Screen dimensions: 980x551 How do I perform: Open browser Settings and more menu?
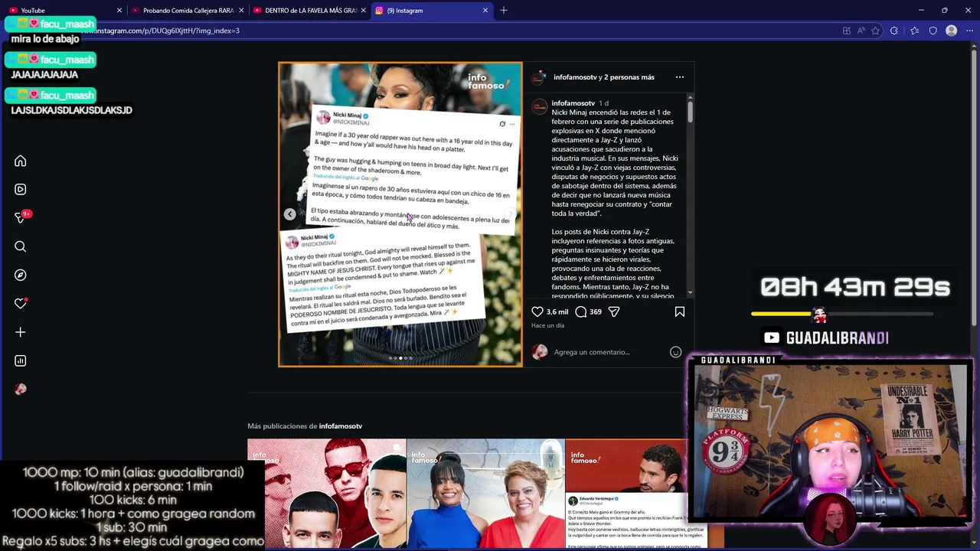pos(969,31)
